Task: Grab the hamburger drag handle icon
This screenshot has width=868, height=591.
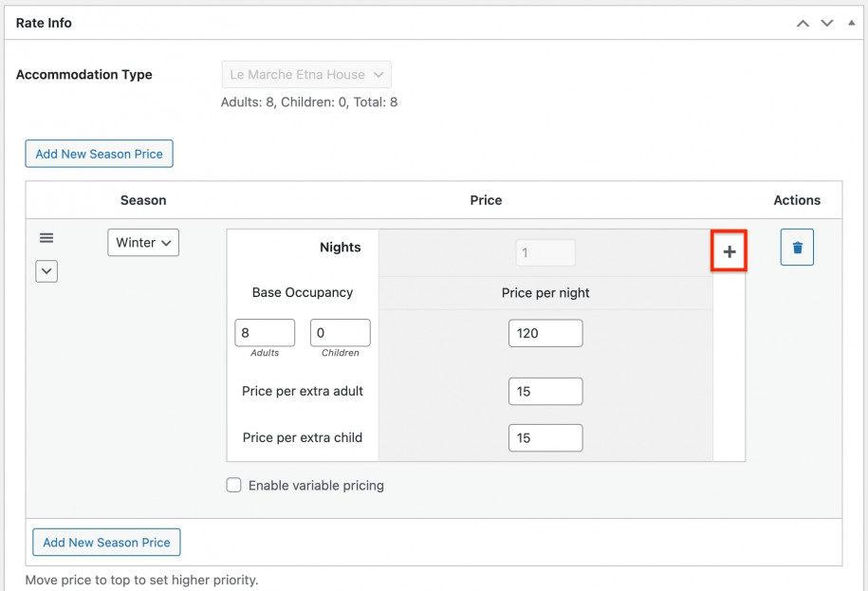Action: click(46, 238)
